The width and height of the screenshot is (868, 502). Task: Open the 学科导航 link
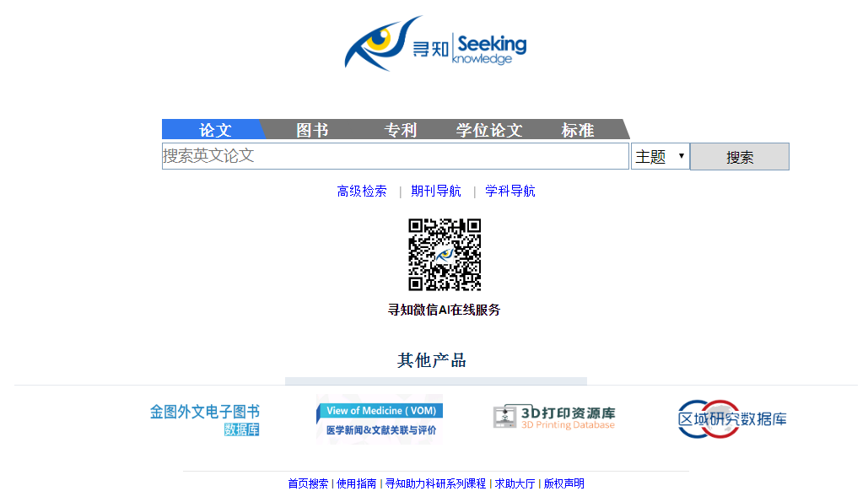coord(509,191)
